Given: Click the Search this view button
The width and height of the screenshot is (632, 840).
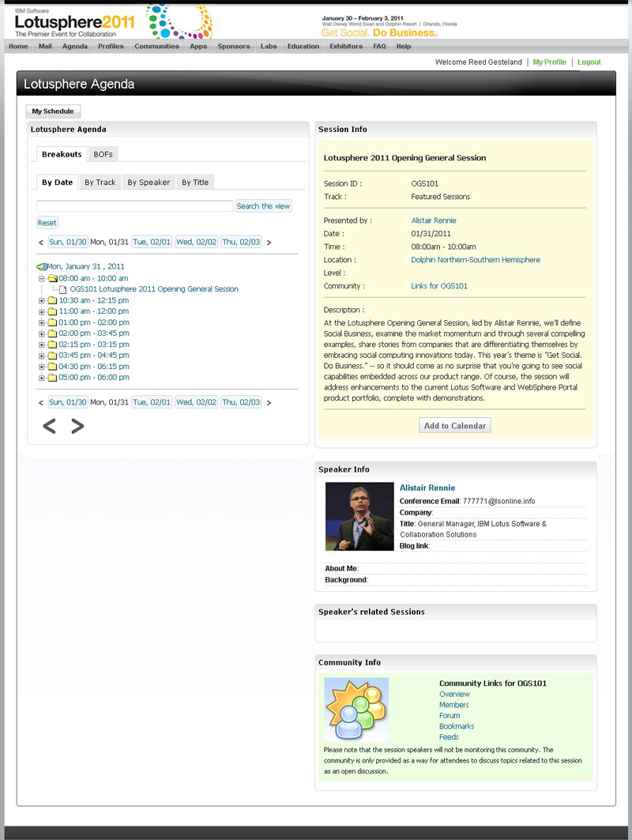Looking at the screenshot, I should (x=264, y=206).
